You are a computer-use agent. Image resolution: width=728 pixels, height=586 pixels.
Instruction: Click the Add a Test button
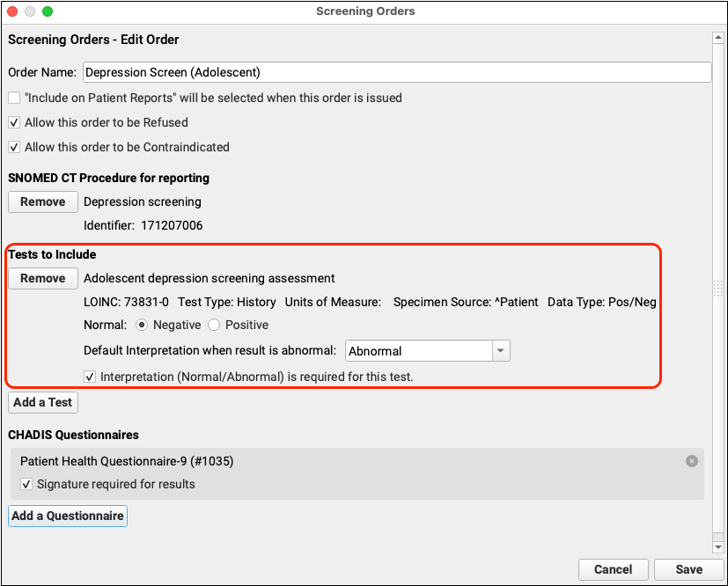[43, 403]
